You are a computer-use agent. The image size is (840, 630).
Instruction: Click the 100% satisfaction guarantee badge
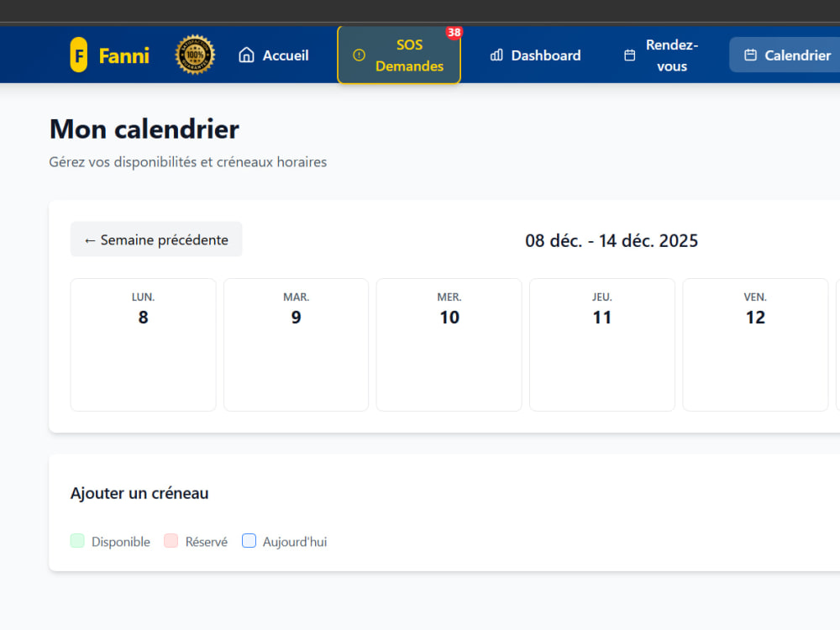195,55
